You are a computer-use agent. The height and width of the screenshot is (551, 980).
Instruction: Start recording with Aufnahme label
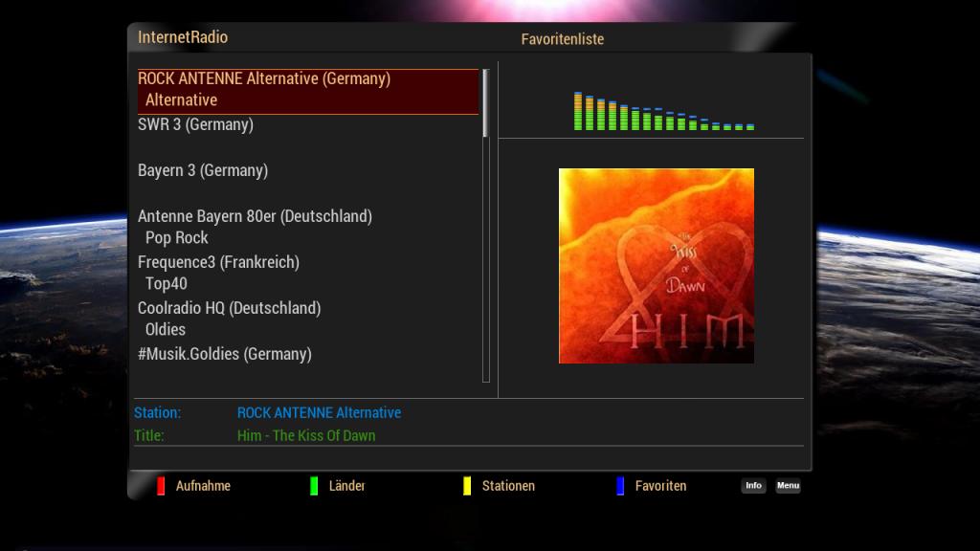tap(203, 486)
